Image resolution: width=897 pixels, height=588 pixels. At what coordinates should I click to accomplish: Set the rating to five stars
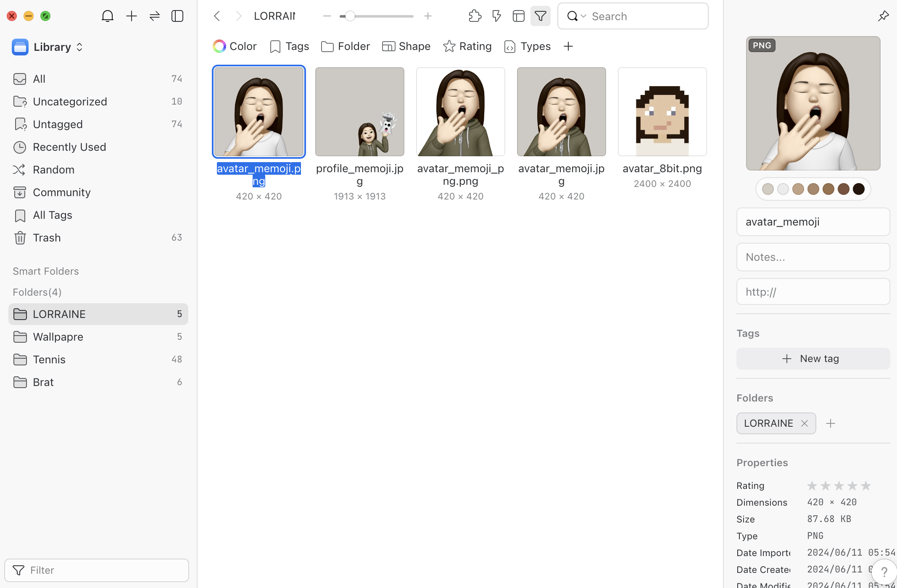tap(866, 486)
